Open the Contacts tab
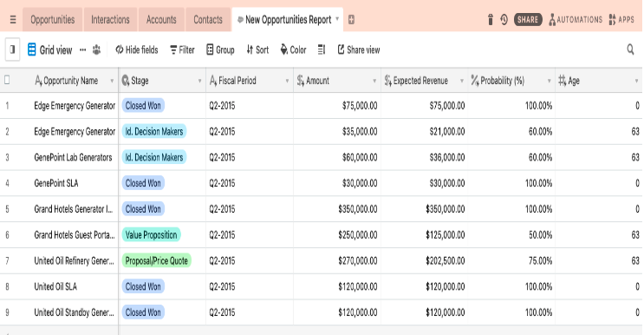This screenshot has height=335, width=644. pos(208,20)
